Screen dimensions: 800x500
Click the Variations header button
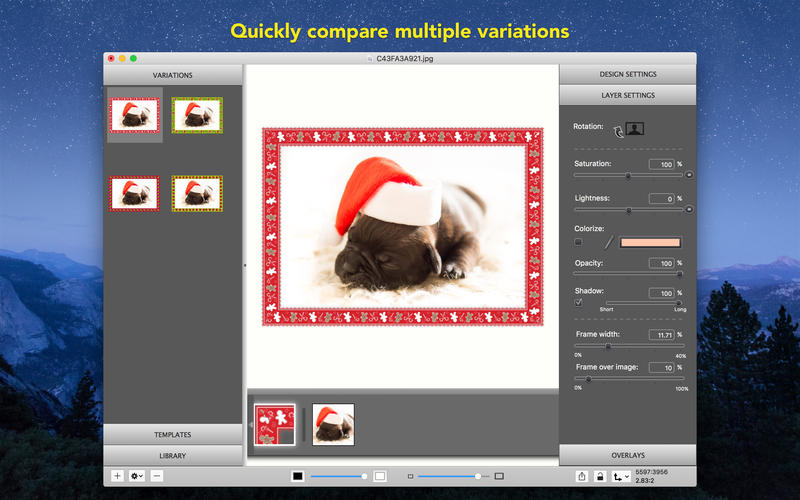click(x=173, y=75)
